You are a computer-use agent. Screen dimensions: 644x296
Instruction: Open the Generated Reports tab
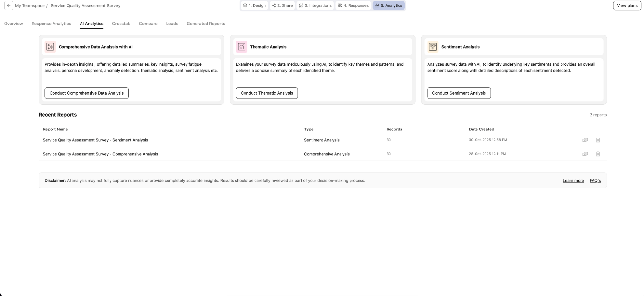coord(206,24)
